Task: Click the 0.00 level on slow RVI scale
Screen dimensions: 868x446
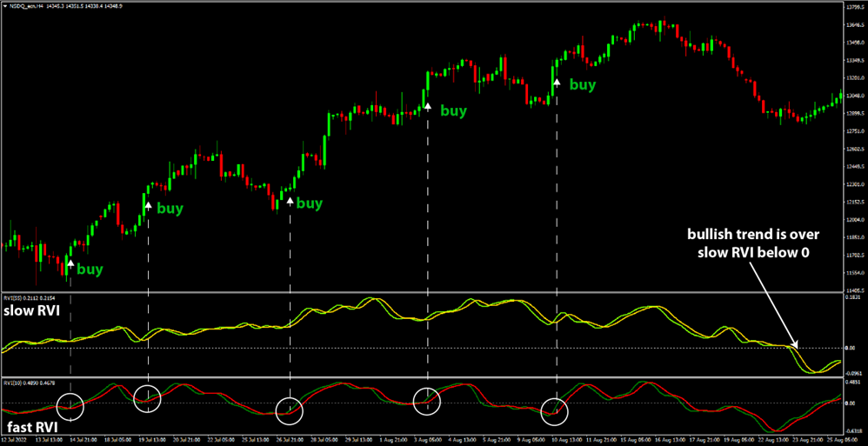Action: 852,348
